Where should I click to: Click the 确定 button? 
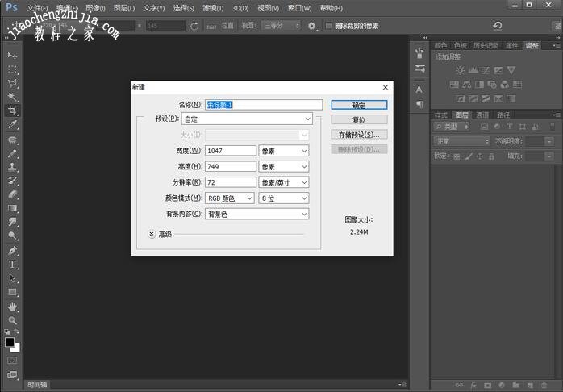(x=359, y=105)
